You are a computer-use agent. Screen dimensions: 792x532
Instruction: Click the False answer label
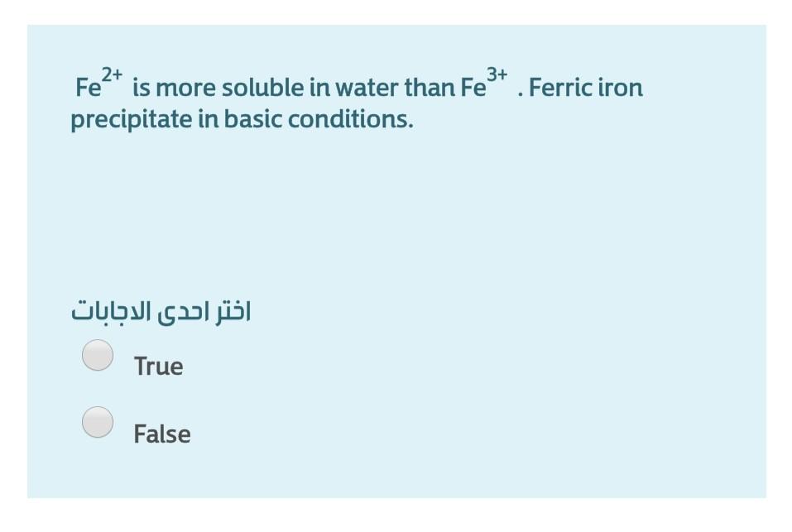coord(162,434)
